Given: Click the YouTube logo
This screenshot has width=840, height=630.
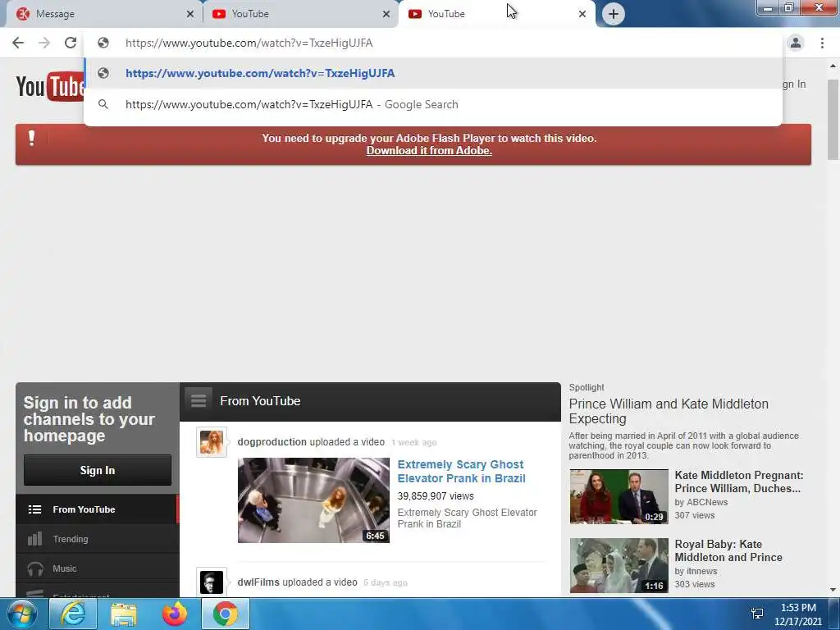Looking at the screenshot, I should [50, 85].
